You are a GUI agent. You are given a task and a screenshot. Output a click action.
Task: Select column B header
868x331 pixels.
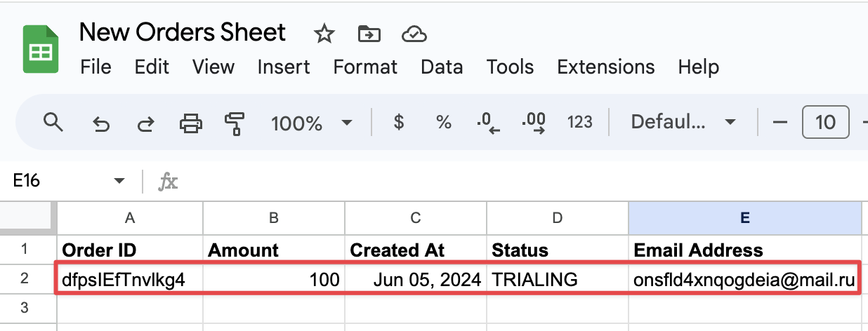coord(274,219)
